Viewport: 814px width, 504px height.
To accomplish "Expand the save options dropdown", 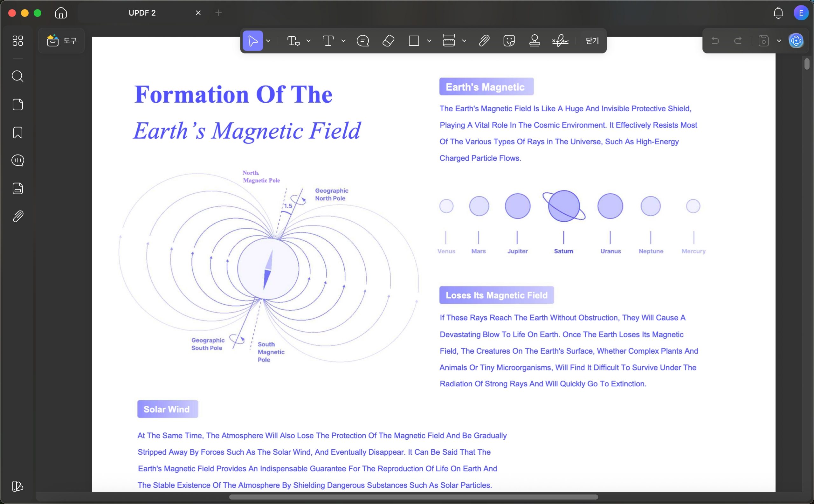I will [779, 41].
